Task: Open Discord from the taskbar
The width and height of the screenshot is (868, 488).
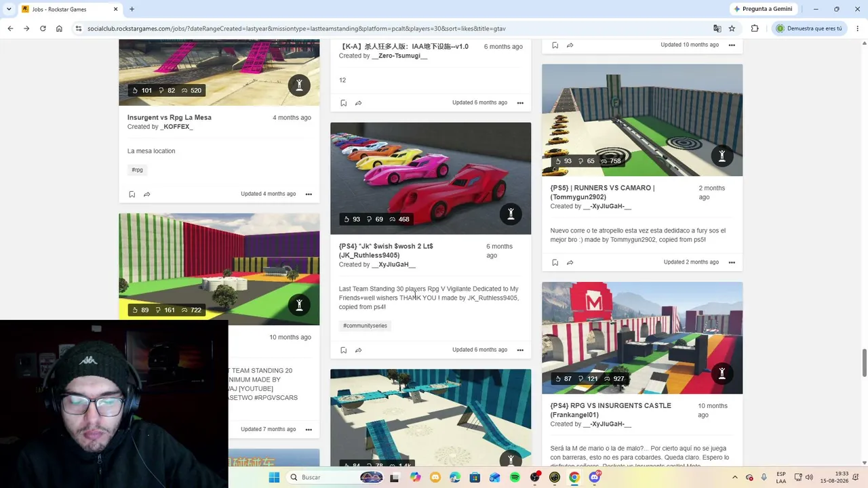Action: pos(595,477)
